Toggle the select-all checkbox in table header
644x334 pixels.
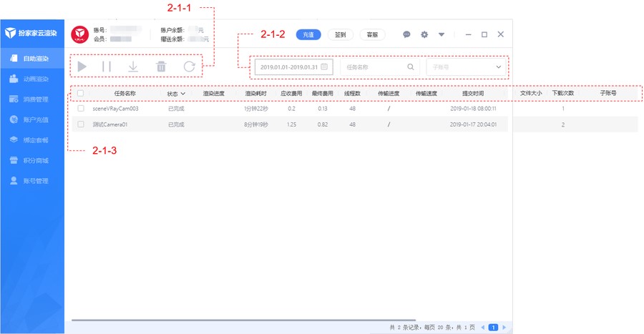(81, 93)
